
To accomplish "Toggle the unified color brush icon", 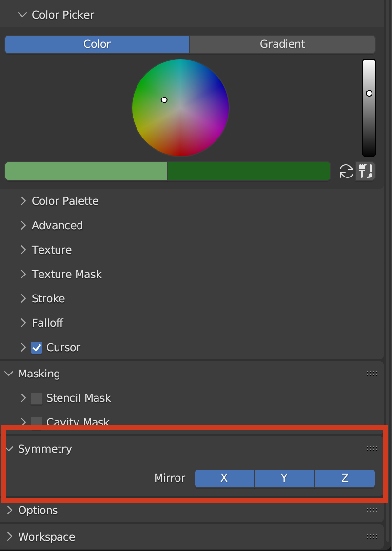I will pyautogui.click(x=366, y=171).
